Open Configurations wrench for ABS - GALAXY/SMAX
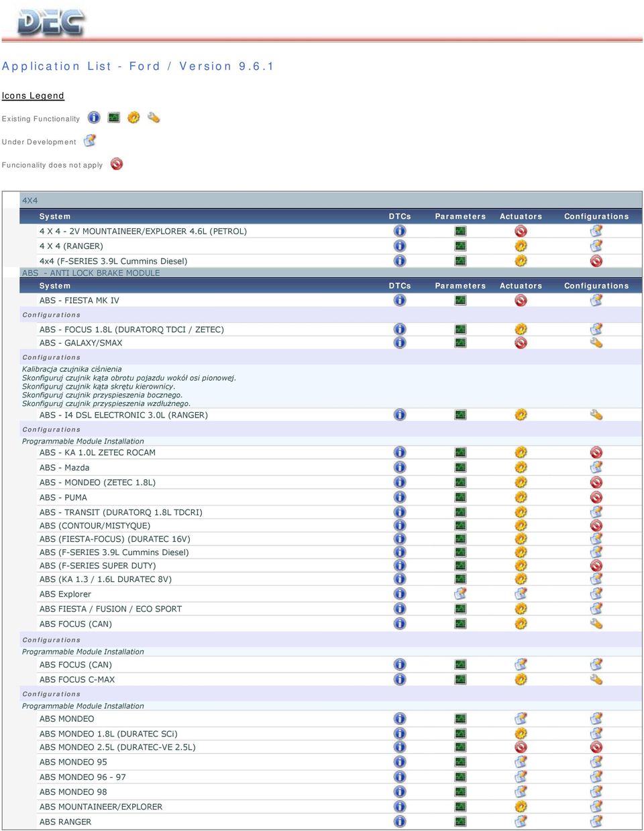644x831 pixels. [x=596, y=342]
